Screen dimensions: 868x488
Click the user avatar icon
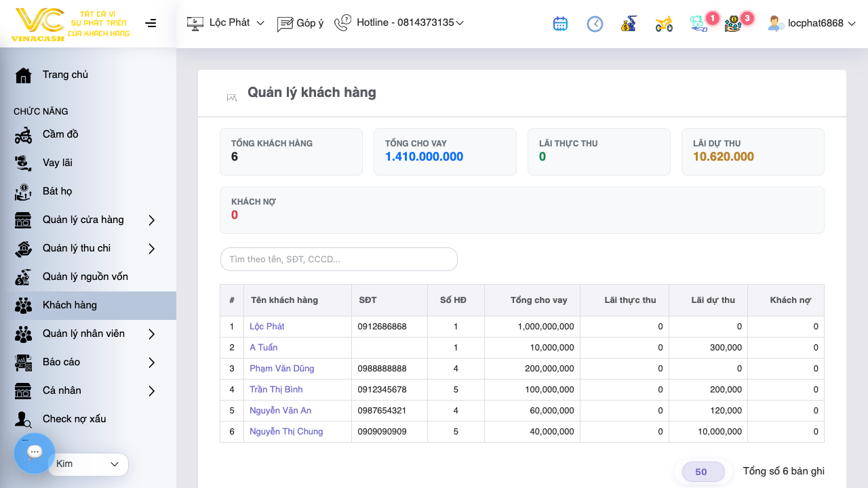point(776,23)
